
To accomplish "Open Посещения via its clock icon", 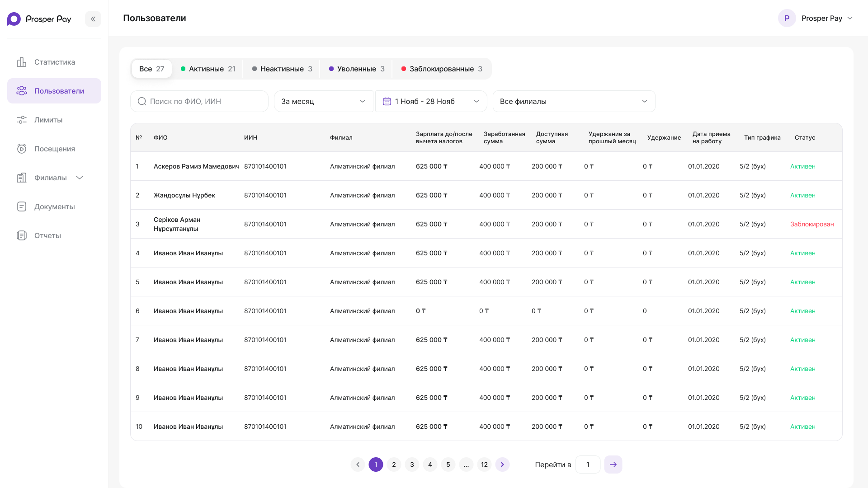I will pyautogui.click(x=22, y=149).
